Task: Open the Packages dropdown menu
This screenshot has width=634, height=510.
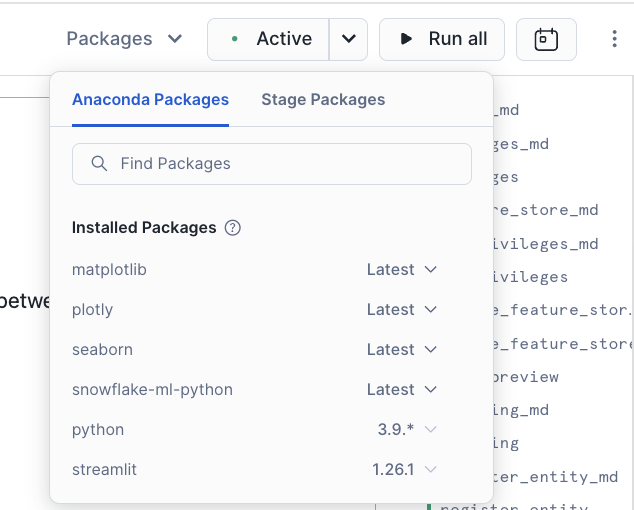Action: 124,39
